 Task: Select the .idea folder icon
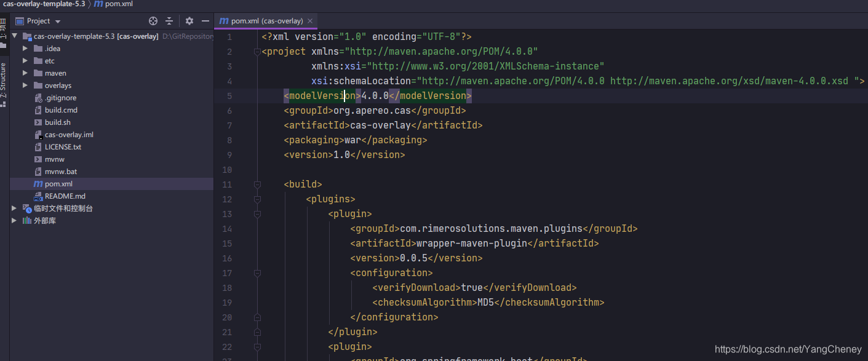tap(38, 49)
